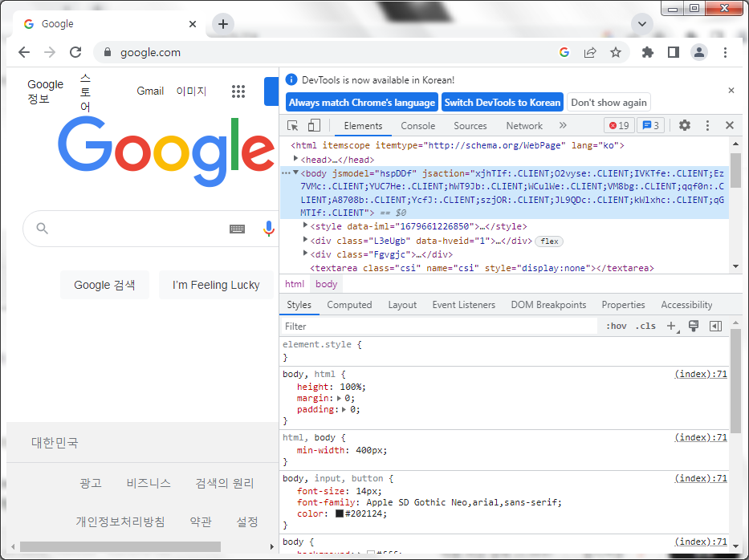749x560 pixels.
Task: Bookmark this page with the star icon
Action: [616, 52]
